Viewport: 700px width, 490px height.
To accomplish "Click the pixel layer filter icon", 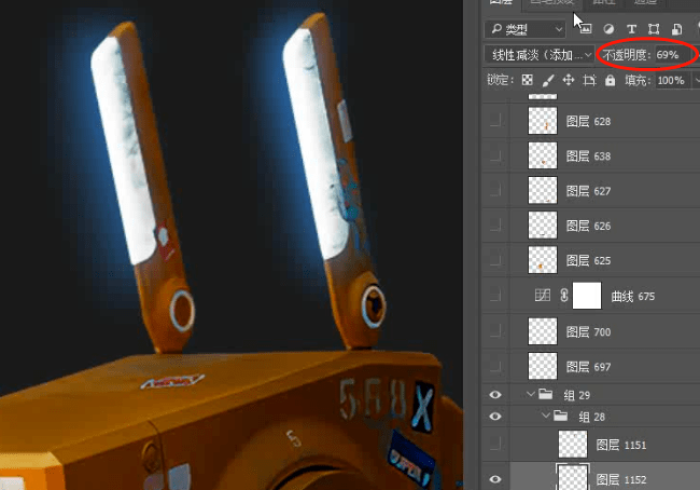I will (x=585, y=30).
